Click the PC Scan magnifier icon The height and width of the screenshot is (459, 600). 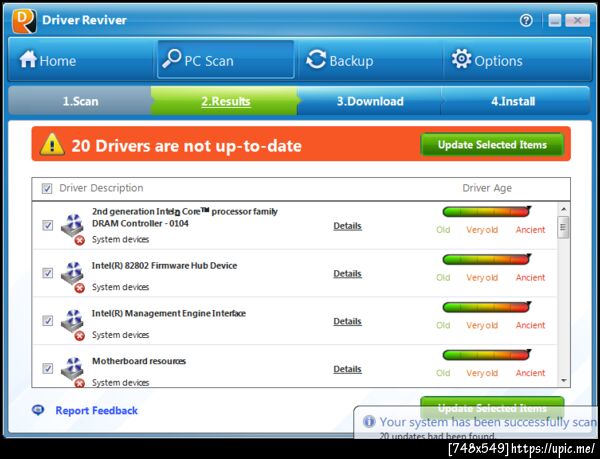click(x=171, y=59)
